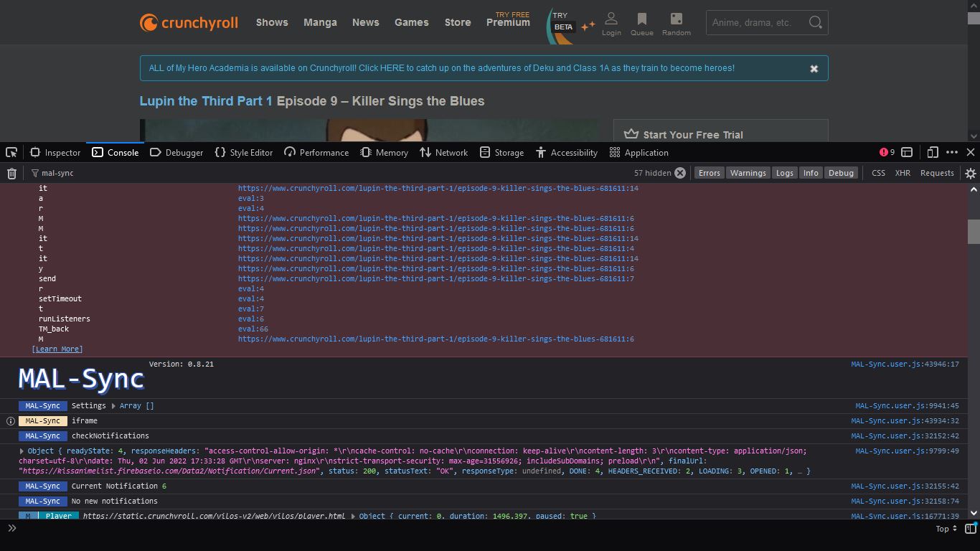
Task: Click the search magnifier icon
Action: click(815, 22)
